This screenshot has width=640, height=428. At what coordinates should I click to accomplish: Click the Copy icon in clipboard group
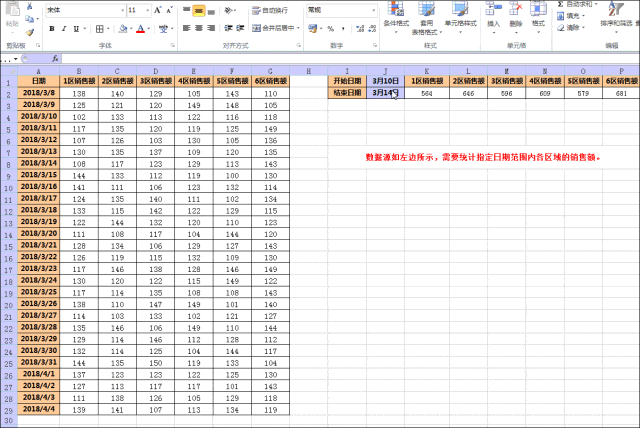(x=29, y=19)
